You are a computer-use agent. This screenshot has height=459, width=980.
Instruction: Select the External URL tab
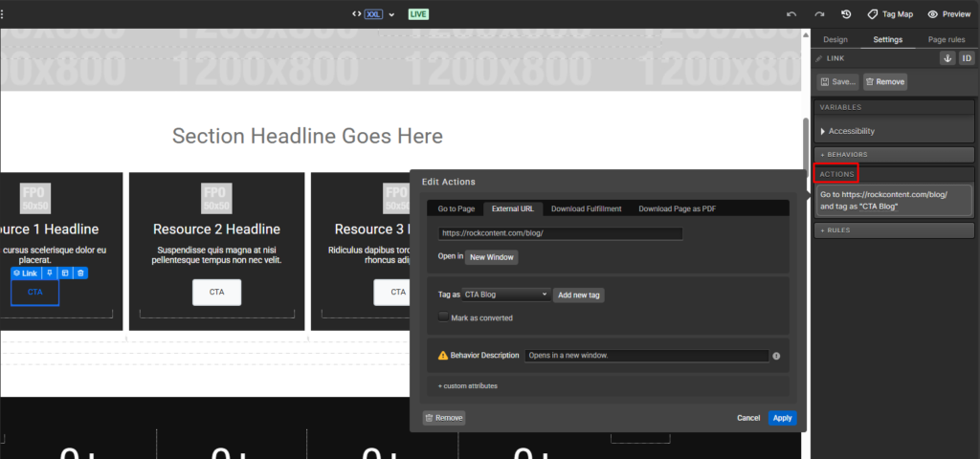[513, 208]
